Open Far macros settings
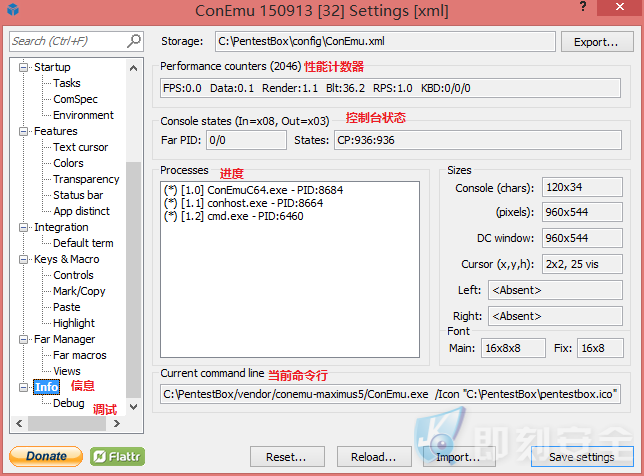 [80, 355]
